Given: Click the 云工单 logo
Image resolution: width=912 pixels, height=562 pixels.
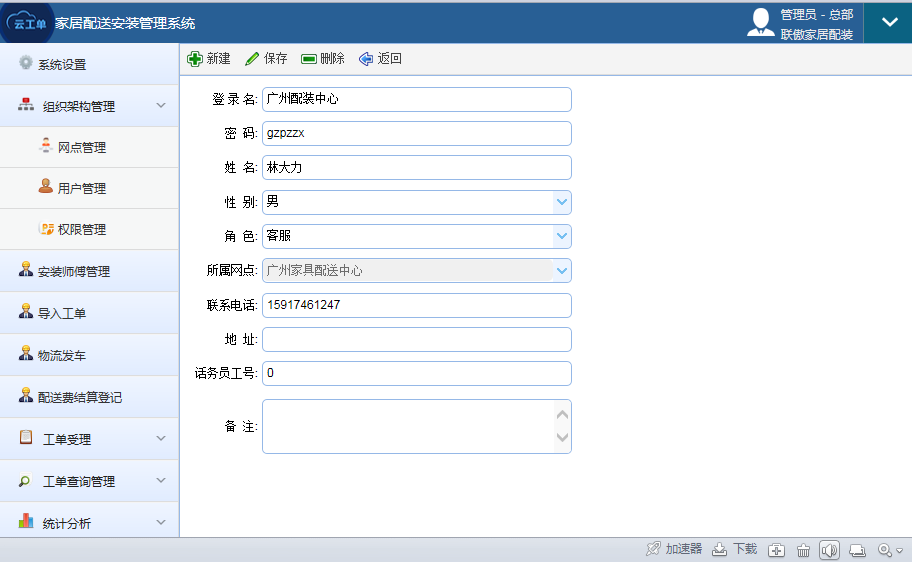Looking at the screenshot, I should click(27, 23).
